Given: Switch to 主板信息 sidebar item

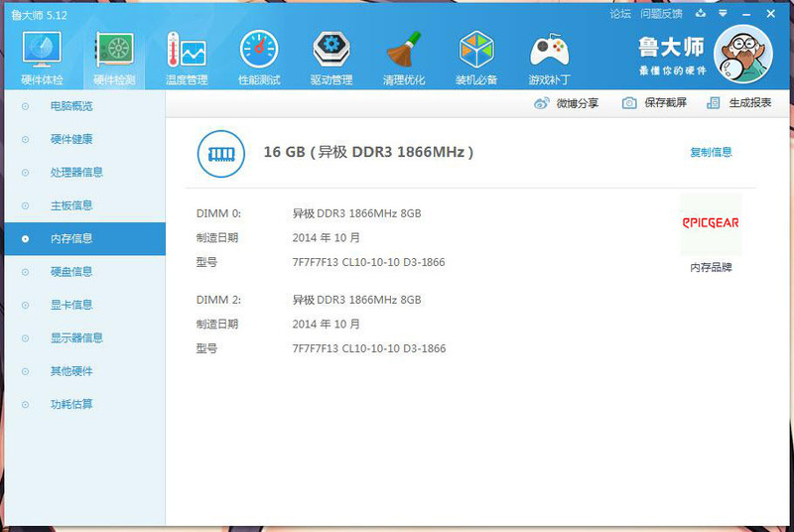Looking at the screenshot, I should click(x=84, y=205).
